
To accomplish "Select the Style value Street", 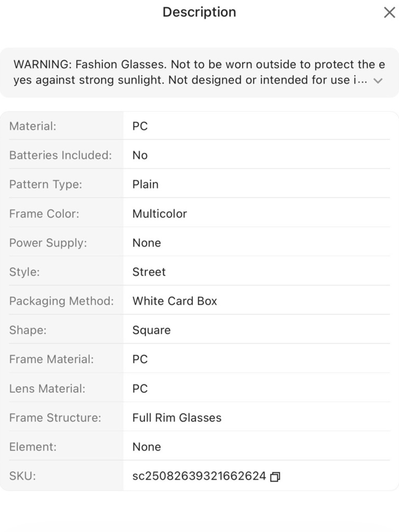I will 149,272.
